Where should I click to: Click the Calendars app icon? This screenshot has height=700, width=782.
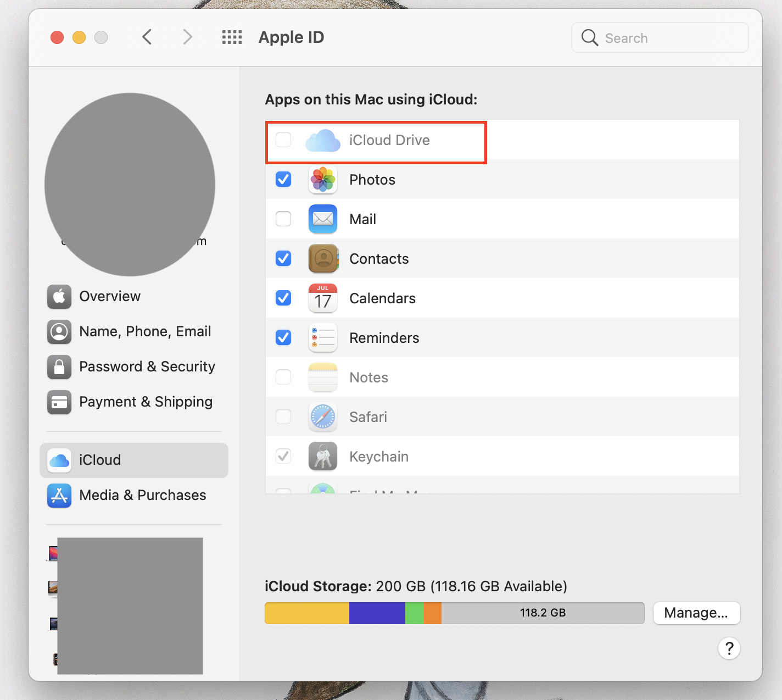point(323,298)
